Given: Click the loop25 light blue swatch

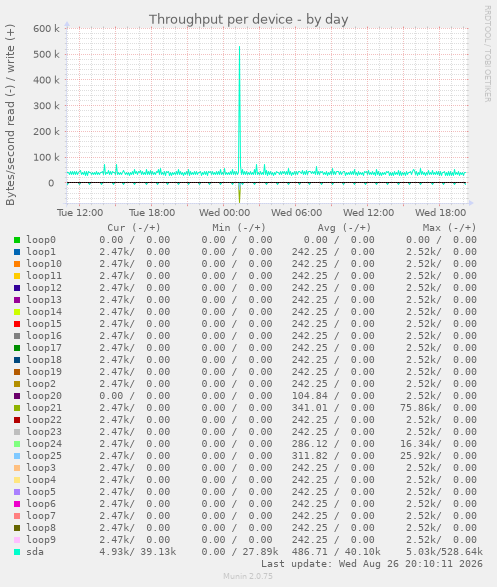Looking at the screenshot, I should click(17, 456).
